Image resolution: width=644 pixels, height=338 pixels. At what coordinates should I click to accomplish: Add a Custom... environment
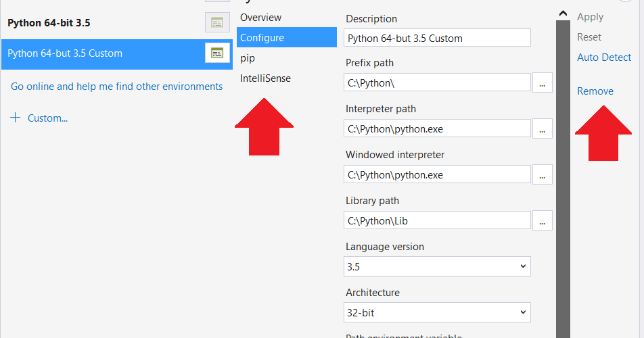coord(47,118)
